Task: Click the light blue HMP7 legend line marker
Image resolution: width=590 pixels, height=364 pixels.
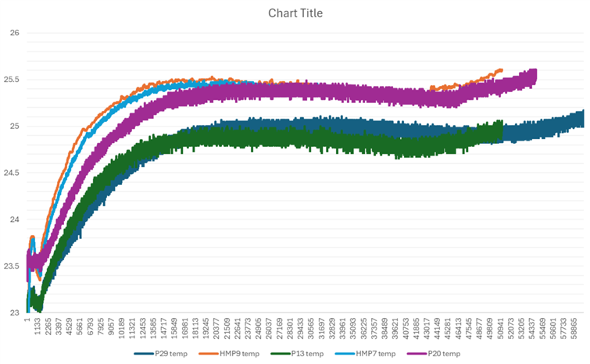Action: click(345, 354)
